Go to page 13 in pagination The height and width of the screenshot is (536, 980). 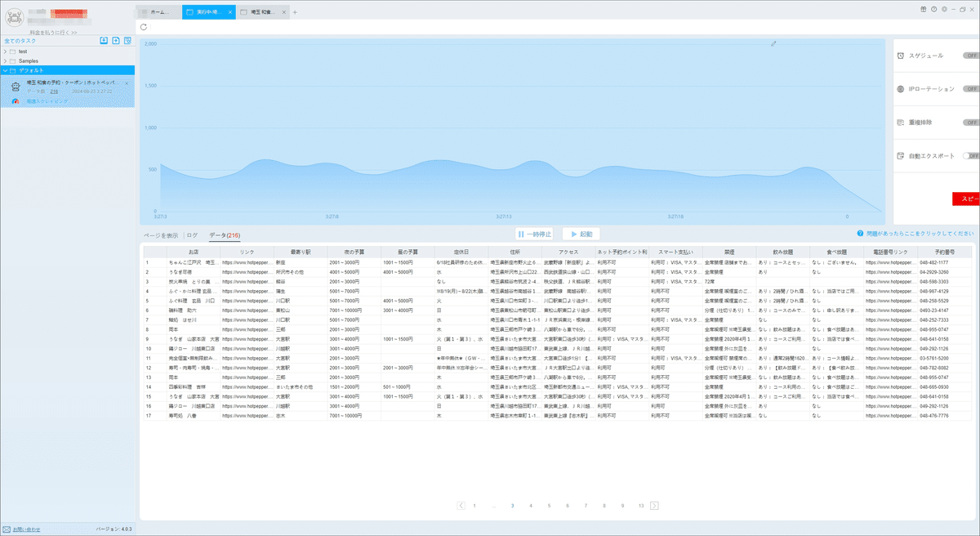pos(641,506)
